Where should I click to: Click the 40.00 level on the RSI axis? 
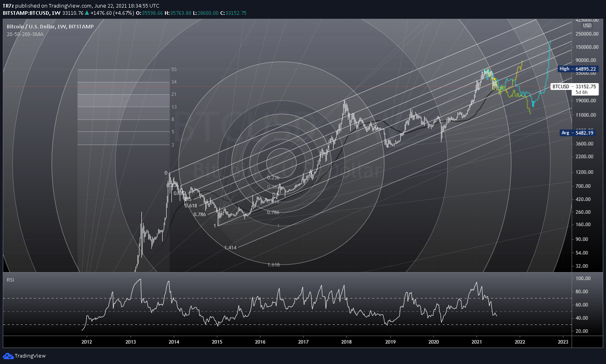pos(582,318)
